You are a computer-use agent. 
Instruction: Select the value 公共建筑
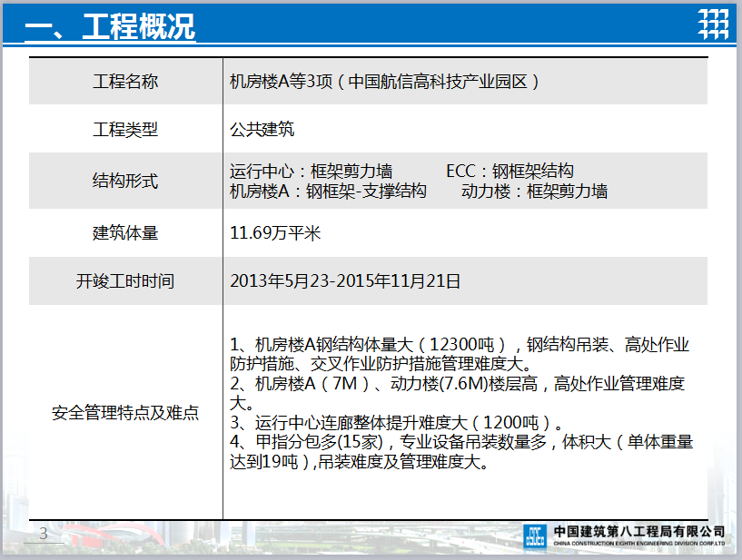pos(262,129)
